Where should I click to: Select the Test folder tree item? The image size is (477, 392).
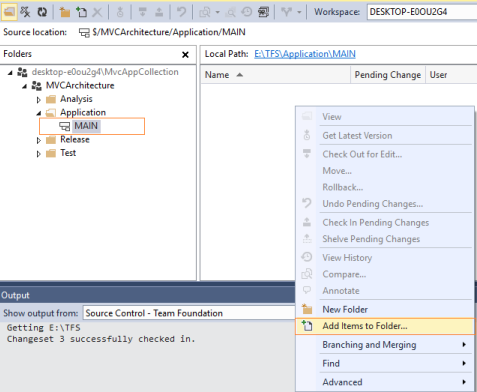[x=68, y=153]
